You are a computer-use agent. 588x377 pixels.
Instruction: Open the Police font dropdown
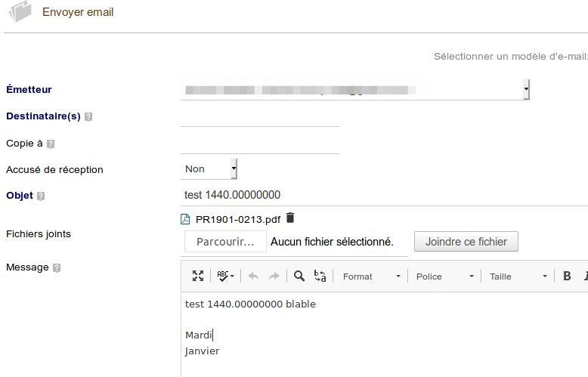coord(445,277)
